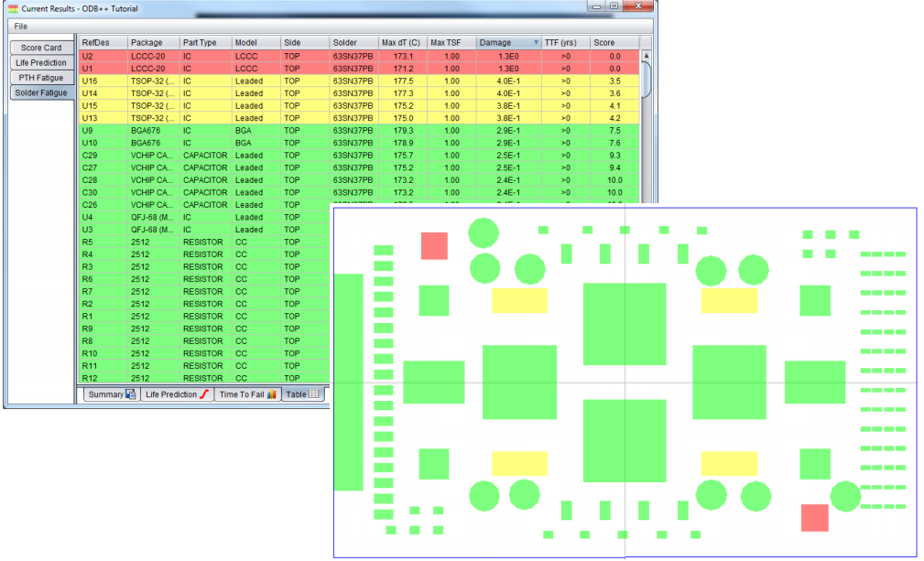Open the PTH Fatigue tab

coord(41,78)
